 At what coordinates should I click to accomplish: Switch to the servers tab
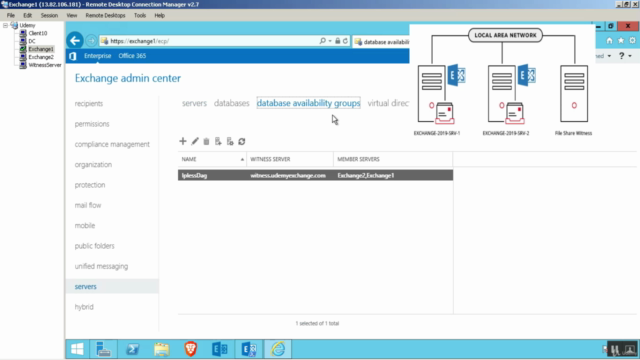pyautogui.click(x=194, y=103)
